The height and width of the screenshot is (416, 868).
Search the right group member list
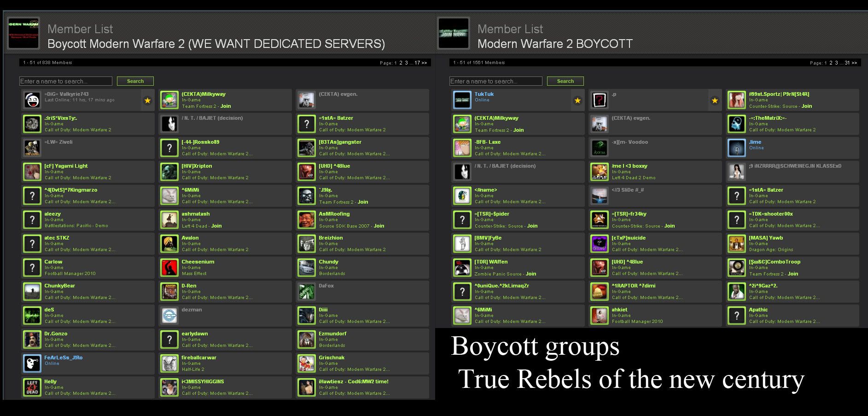pyautogui.click(x=565, y=81)
